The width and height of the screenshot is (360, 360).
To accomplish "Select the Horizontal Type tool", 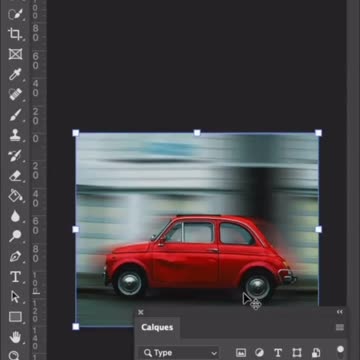I will click(15, 277).
